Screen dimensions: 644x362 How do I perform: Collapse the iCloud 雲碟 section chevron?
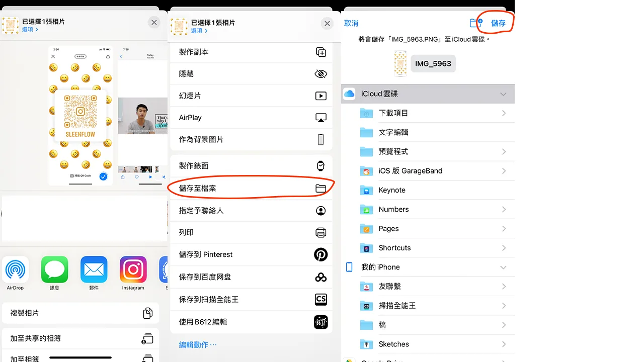point(503,94)
